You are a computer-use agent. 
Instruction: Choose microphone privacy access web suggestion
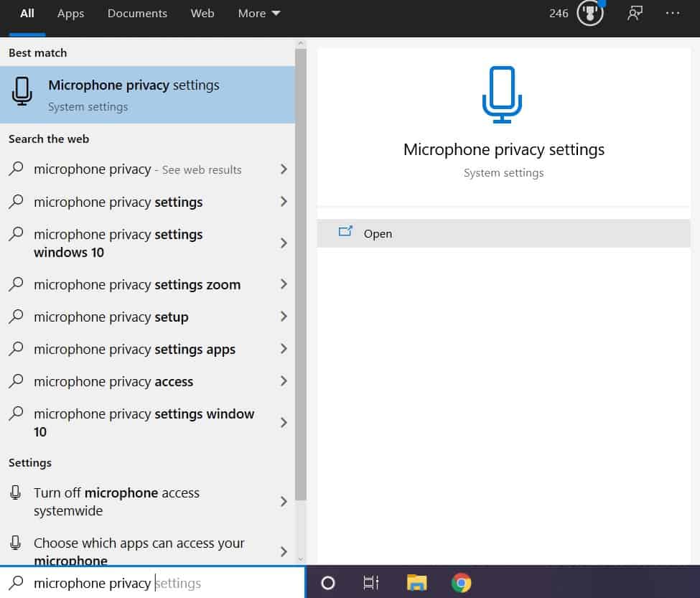tap(113, 382)
